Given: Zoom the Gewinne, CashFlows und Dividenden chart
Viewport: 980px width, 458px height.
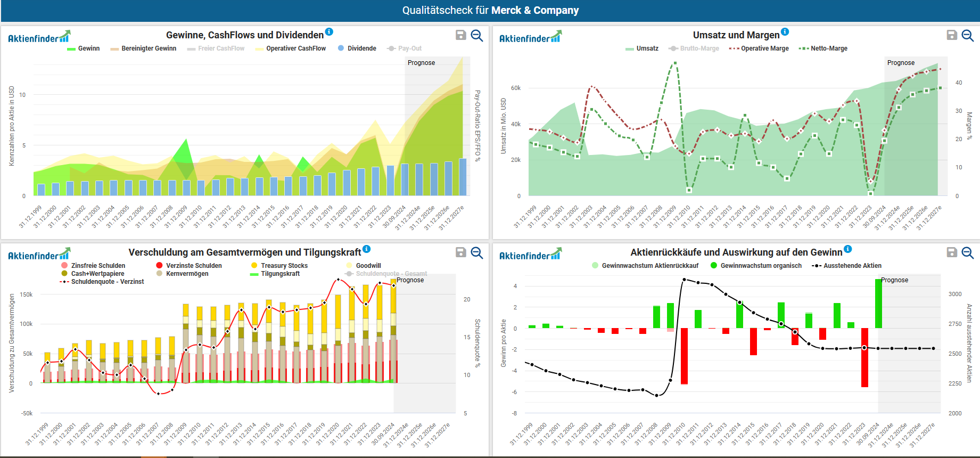Looking at the screenshot, I should pyautogui.click(x=477, y=35).
